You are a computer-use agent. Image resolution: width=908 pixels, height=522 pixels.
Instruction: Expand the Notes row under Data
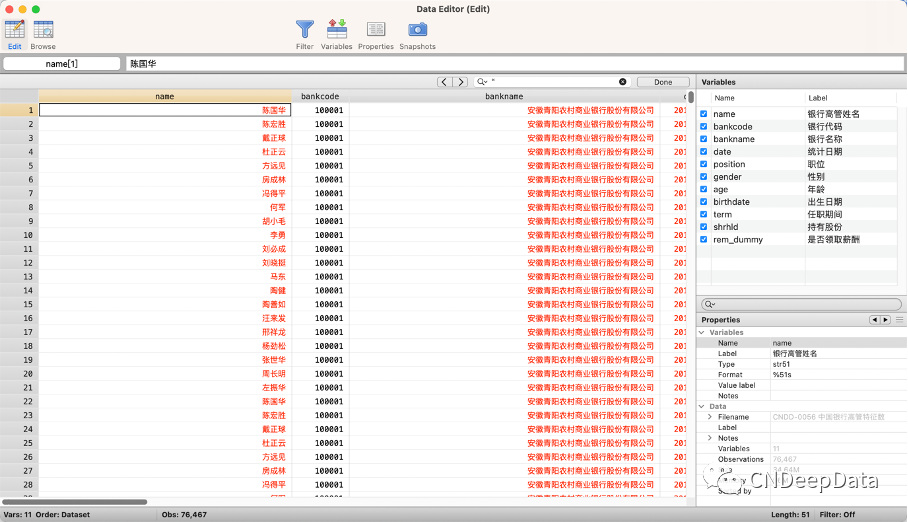coord(710,438)
